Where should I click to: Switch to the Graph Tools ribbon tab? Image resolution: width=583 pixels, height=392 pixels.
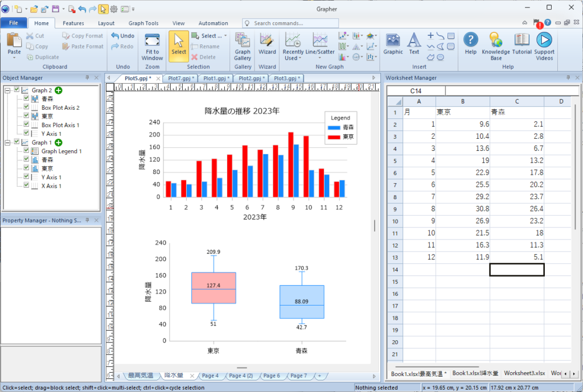[143, 23]
